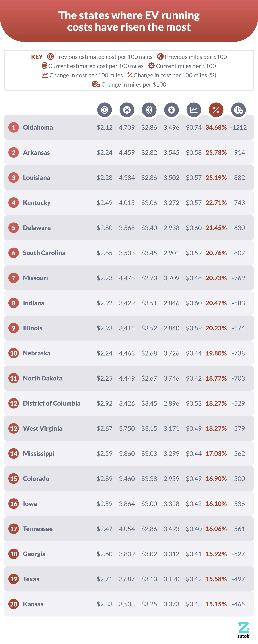Click the previous cost per 100 miles column icon

click(104, 110)
